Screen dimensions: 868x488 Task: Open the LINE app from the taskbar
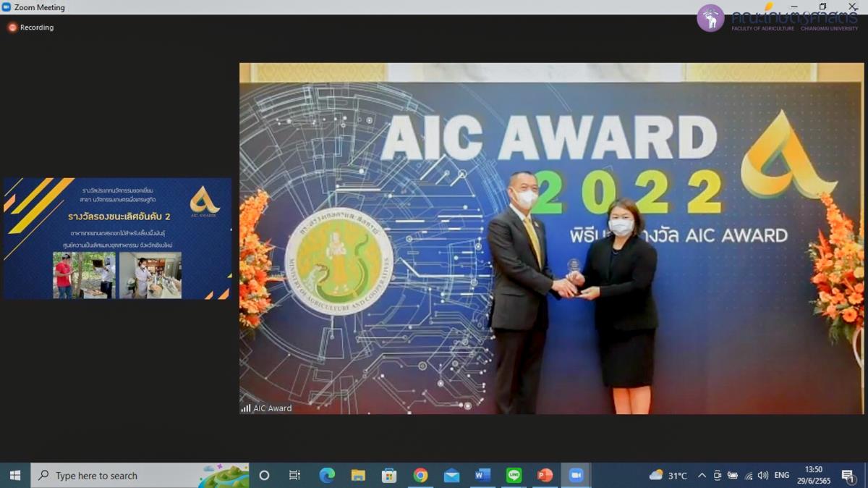[x=514, y=476]
